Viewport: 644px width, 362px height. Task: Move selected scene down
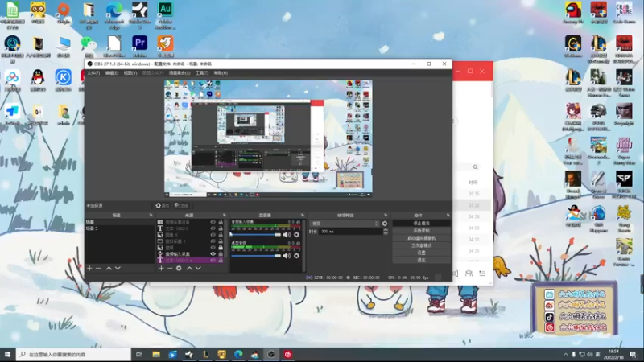click(118, 268)
